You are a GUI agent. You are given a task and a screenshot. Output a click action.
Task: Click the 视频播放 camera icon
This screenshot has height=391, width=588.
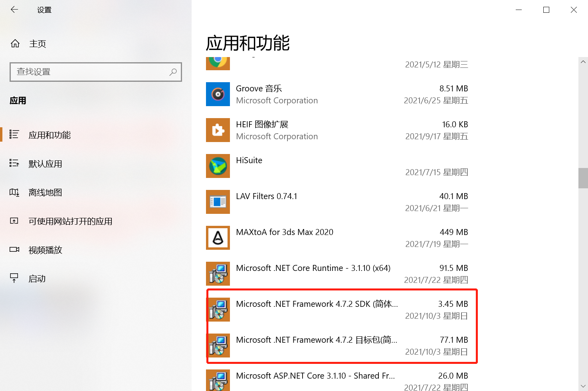pyautogui.click(x=14, y=250)
